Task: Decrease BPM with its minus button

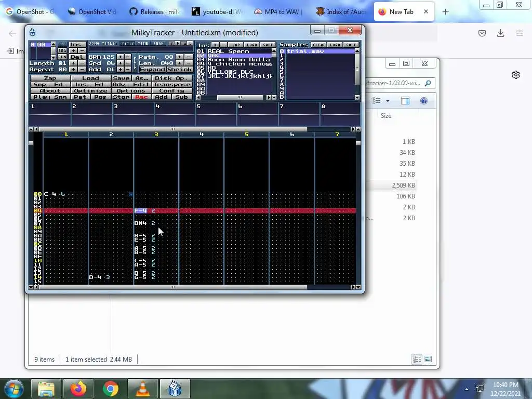Action: [x=128, y=57]
